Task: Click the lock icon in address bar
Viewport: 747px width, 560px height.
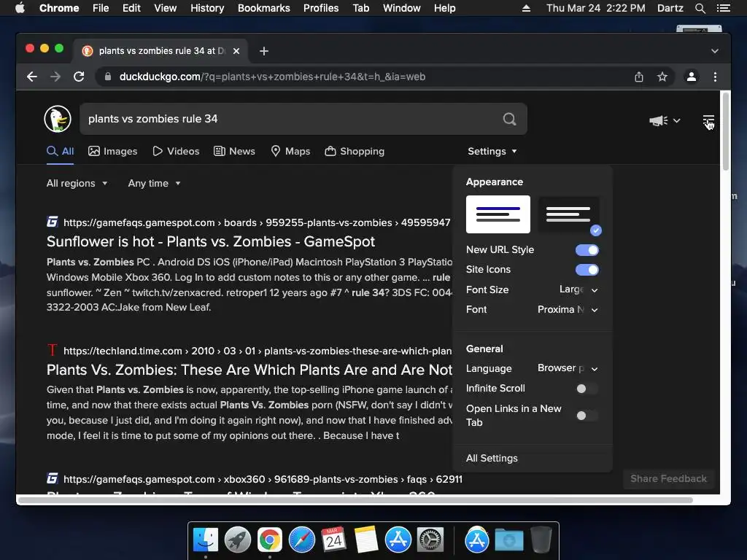Action: tap(108, 77)
